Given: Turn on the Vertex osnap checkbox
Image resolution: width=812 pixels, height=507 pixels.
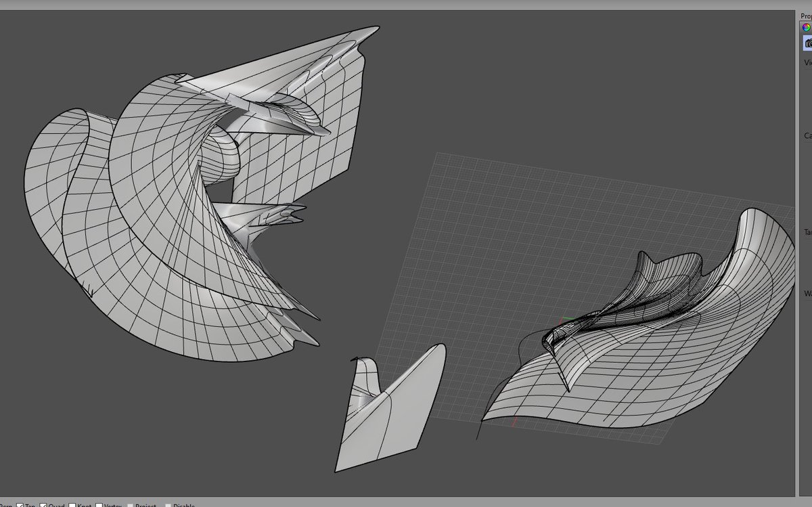Looking at the screenshot, I should pos(99,505).
